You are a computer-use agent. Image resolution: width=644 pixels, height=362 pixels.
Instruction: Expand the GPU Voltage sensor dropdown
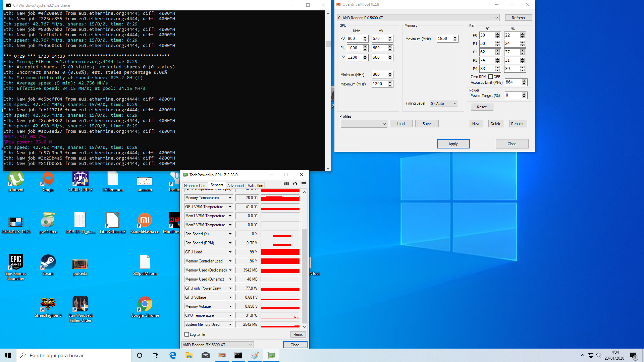pyautogui.click(x=230, y=297)
